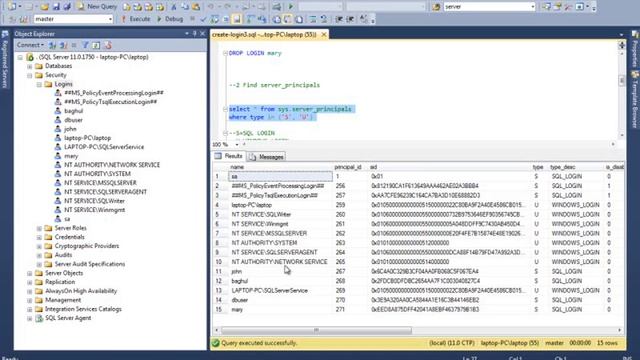
Task: Close the create-login3.sql tab
Action: pyautogui.click(x=324, y=35)
